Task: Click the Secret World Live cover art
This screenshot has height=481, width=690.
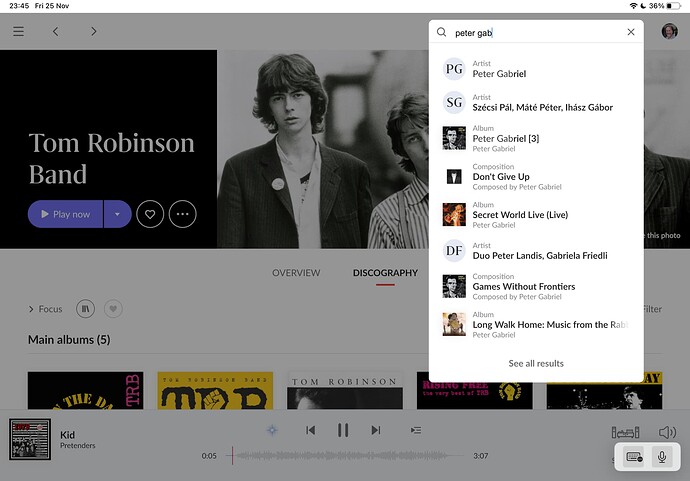Action: pos(454,215)
